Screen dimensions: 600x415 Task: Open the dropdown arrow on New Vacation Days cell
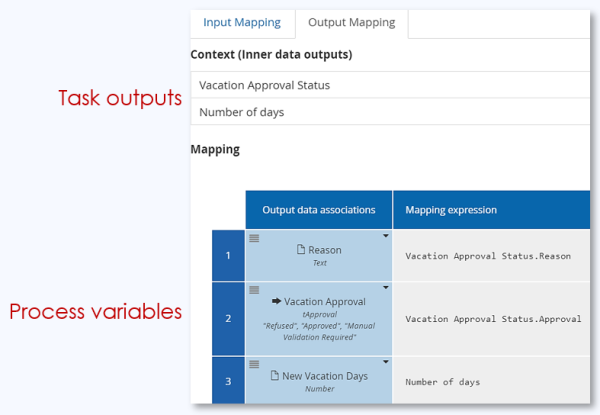coord(386,363)
